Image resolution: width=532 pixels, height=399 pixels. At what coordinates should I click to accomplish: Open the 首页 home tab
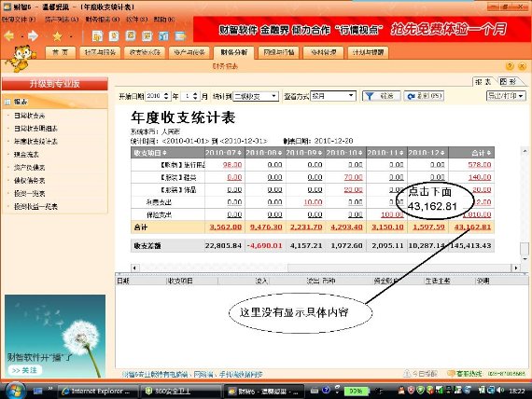(61, 52)
